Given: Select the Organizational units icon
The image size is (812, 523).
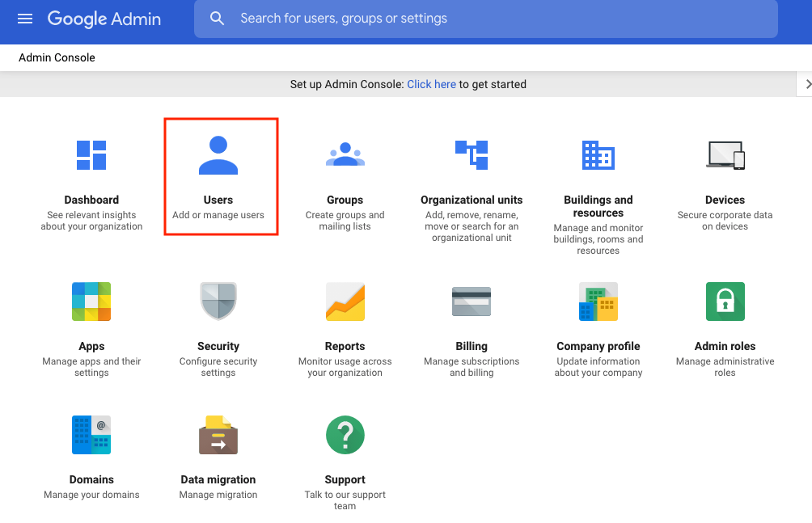Looking at the screenshot, I should 472,154.
